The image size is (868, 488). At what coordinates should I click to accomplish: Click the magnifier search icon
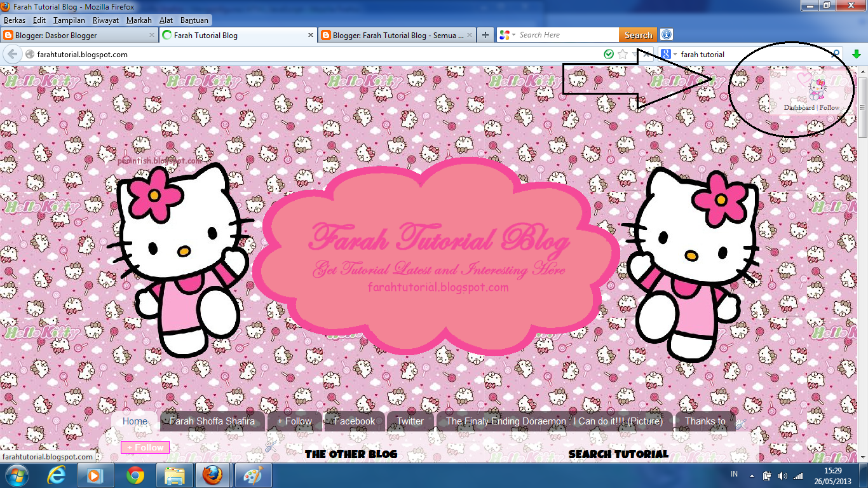[x=836, y=55]
